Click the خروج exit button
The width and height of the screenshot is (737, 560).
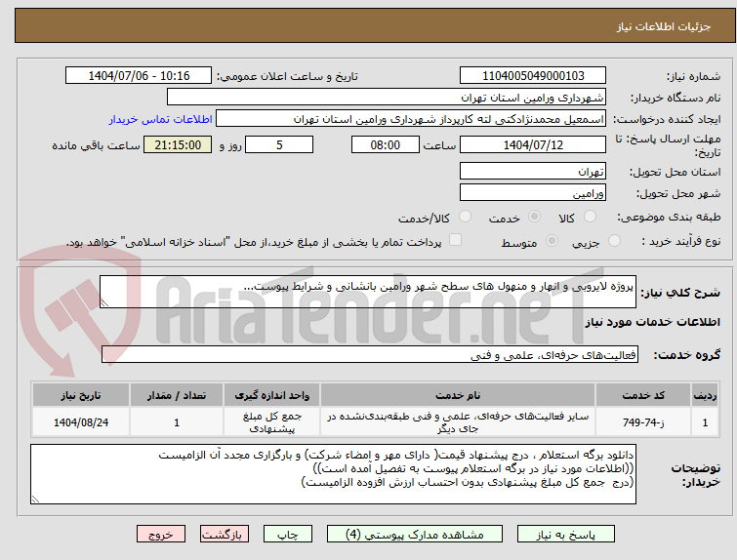coord(161,535)
